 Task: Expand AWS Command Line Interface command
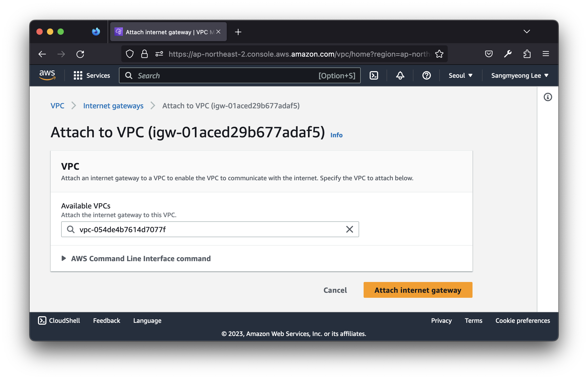pos(136,259)
